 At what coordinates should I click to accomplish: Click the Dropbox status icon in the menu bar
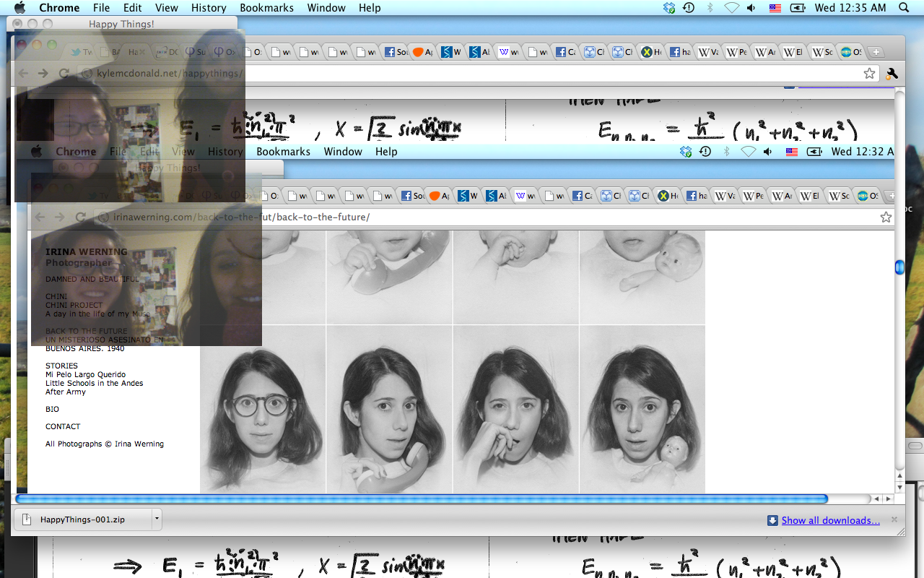669,8
